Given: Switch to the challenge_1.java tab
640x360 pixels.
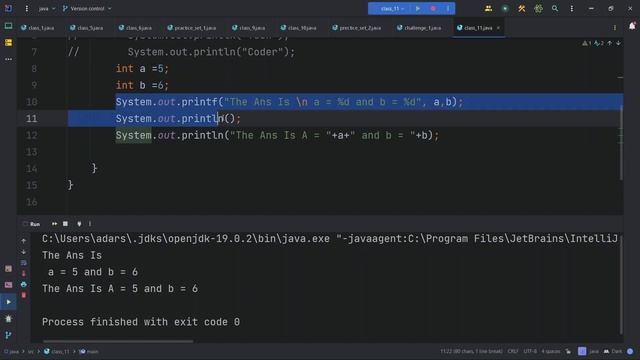Looking at the screenshot, I should [420, 28].
